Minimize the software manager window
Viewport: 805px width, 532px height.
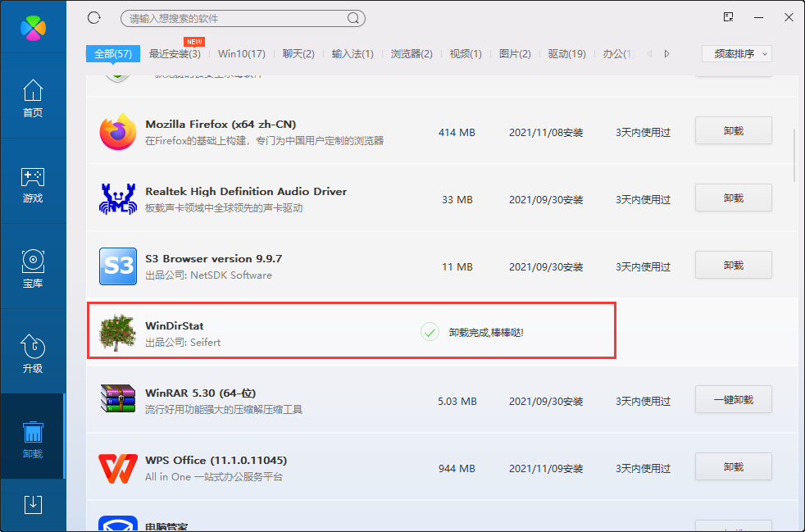click(x=758, y=17)
